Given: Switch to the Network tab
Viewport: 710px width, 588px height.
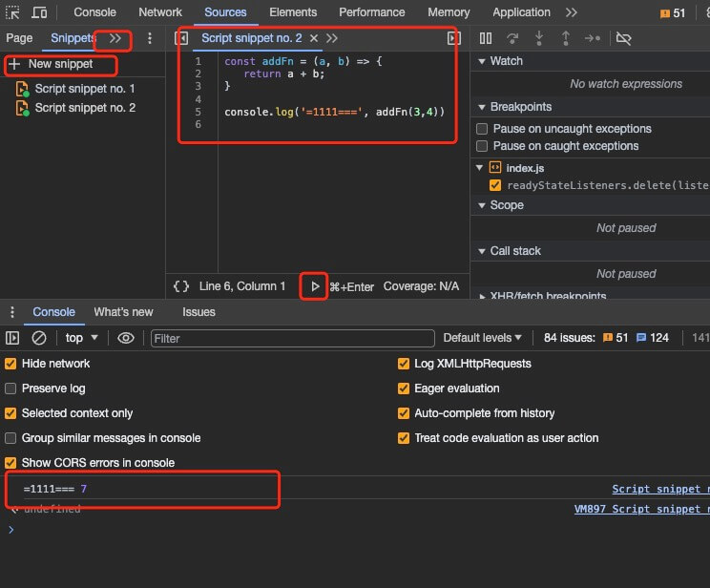Looking at the screenshot, I should [159, 12].
